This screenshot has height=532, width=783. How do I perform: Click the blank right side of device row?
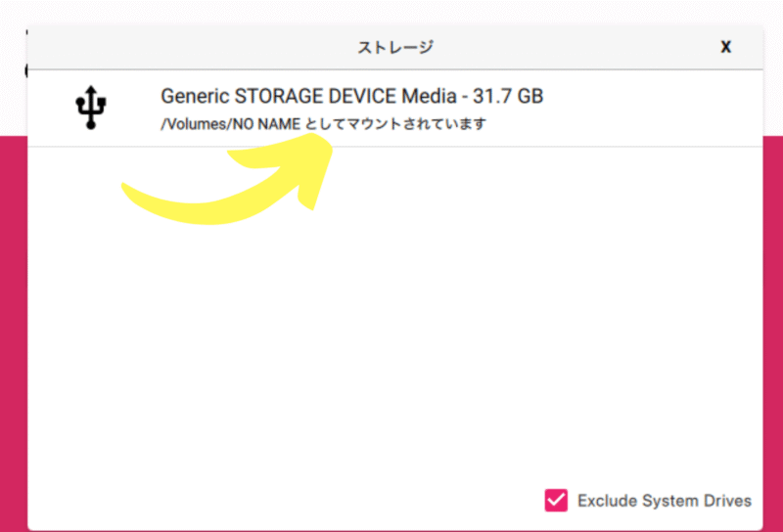click(x=649, y=109)
